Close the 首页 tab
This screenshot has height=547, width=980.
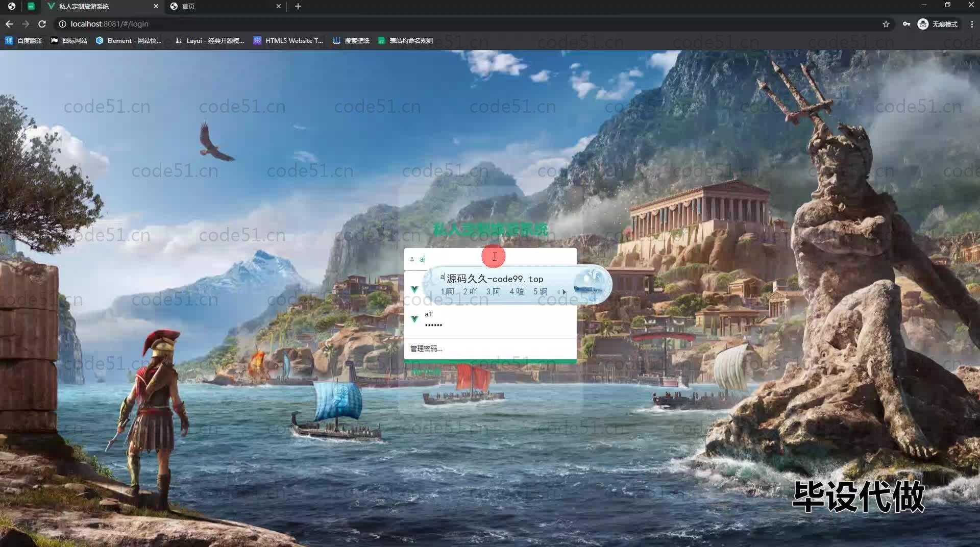click(x=278, y=6)
